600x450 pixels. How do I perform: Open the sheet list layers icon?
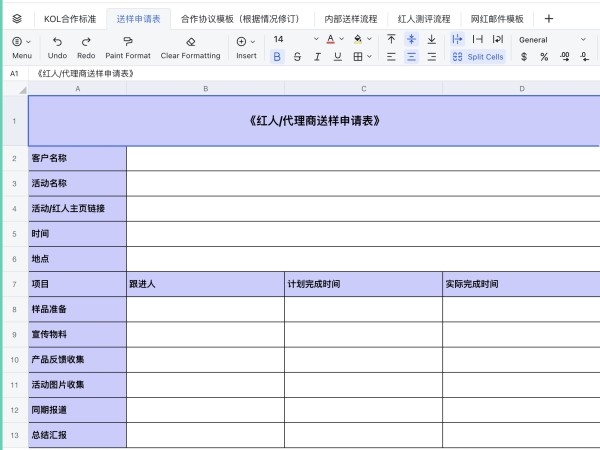[x=17, y=18]
